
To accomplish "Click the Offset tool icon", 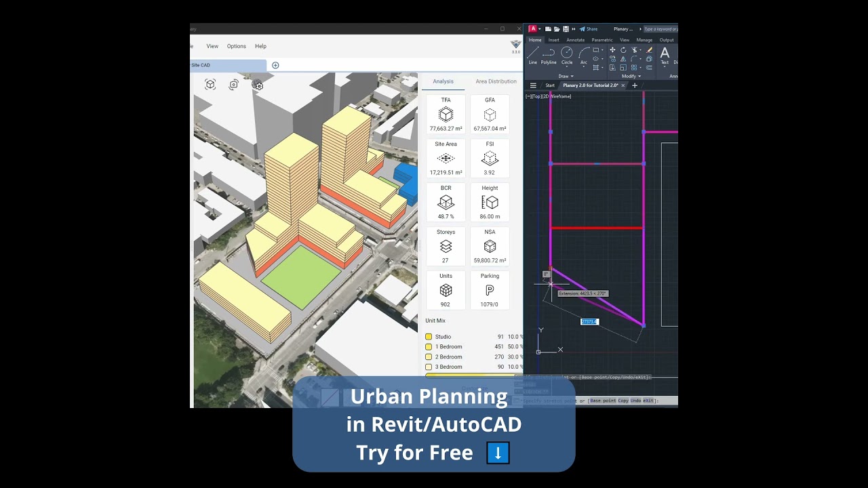I will 649,68.
